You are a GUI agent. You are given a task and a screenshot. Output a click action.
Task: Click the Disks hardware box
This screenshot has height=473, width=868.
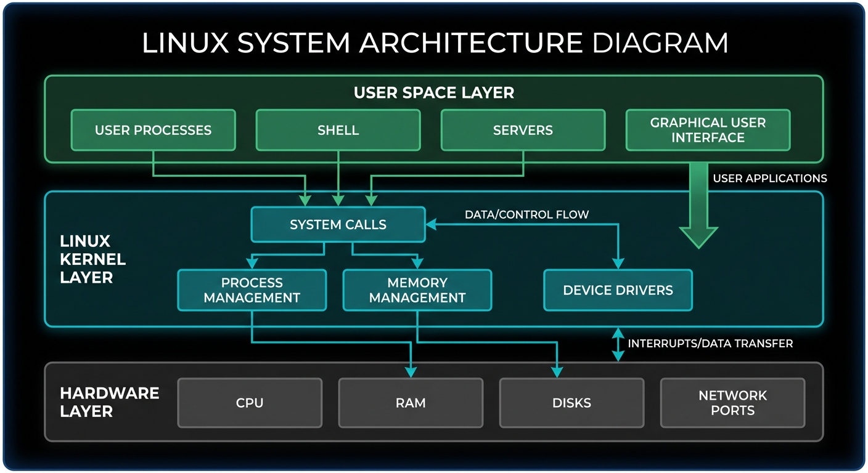[x=571, y=403]
